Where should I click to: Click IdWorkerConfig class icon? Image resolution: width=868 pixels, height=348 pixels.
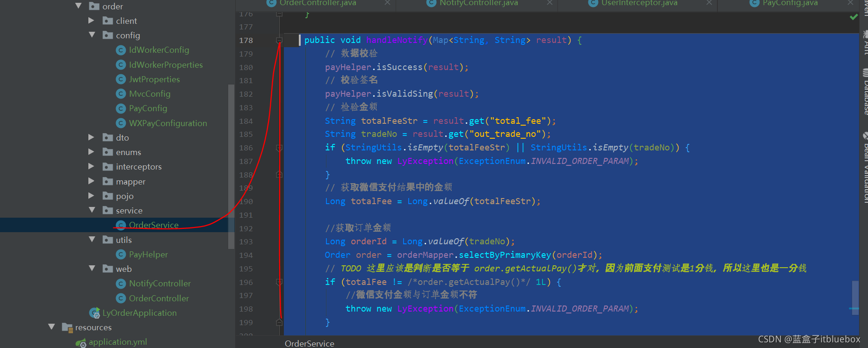click(121, 50)
